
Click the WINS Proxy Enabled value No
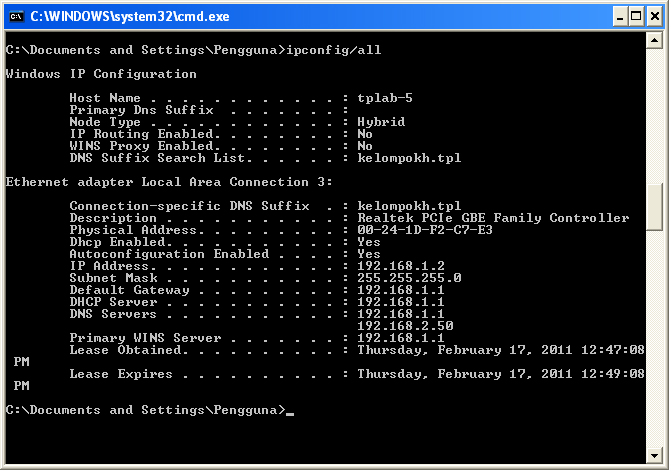point(365,146)
